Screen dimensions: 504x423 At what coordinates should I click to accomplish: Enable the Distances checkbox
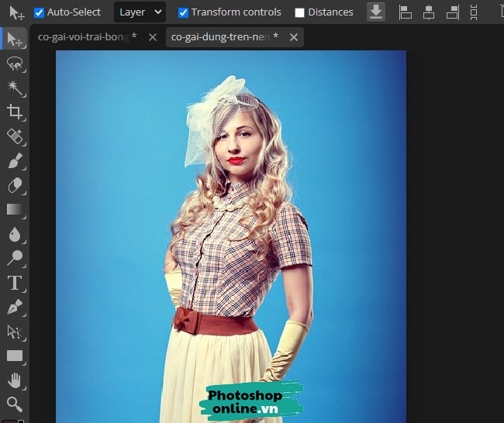click(299, 12)
